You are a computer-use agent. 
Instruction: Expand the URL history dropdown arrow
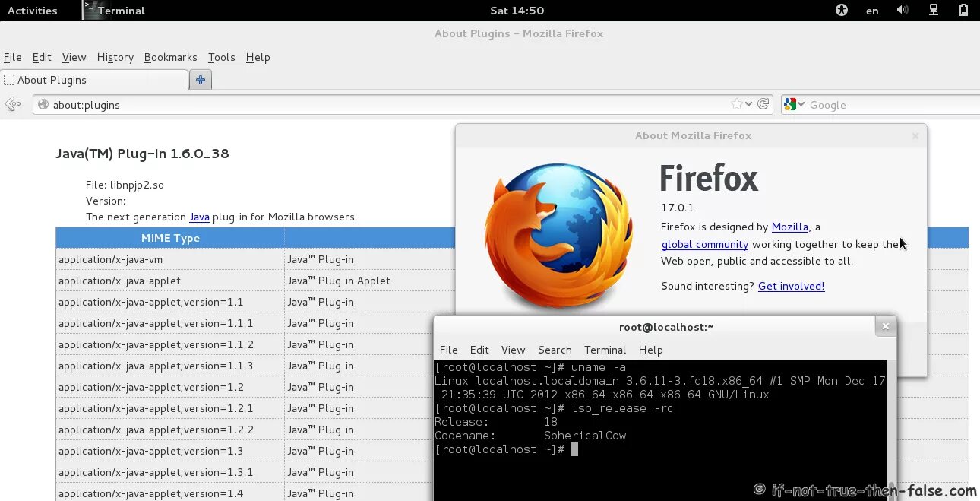(749, 105)
